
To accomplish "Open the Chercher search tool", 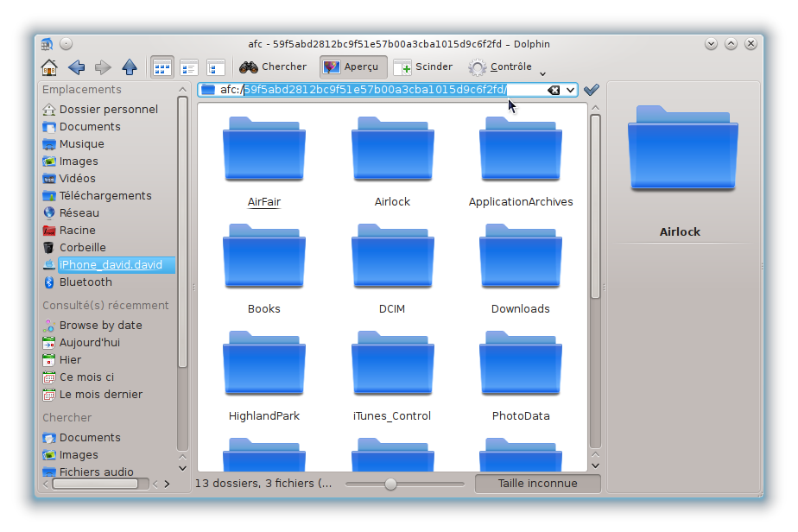I will click(273, 66).
